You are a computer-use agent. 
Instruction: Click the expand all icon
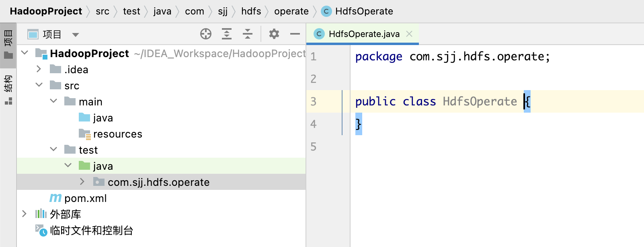[227, 34]
